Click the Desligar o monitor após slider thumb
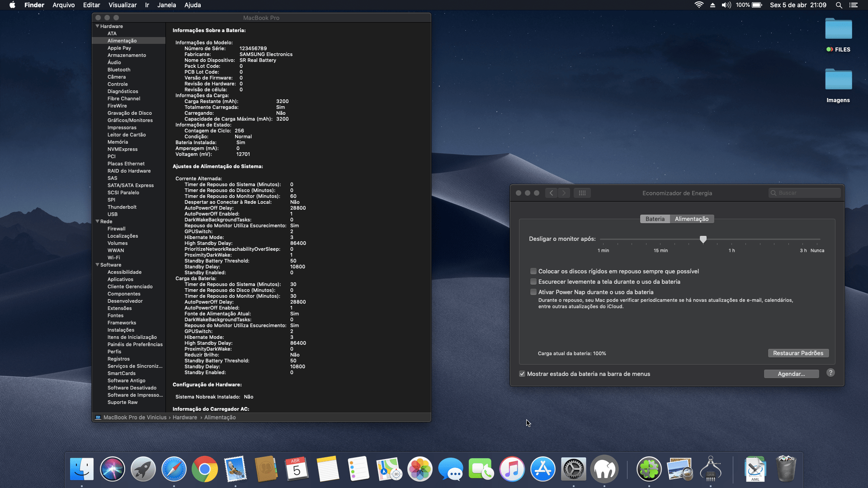The image size is (868, 488). tap(703, 239)
